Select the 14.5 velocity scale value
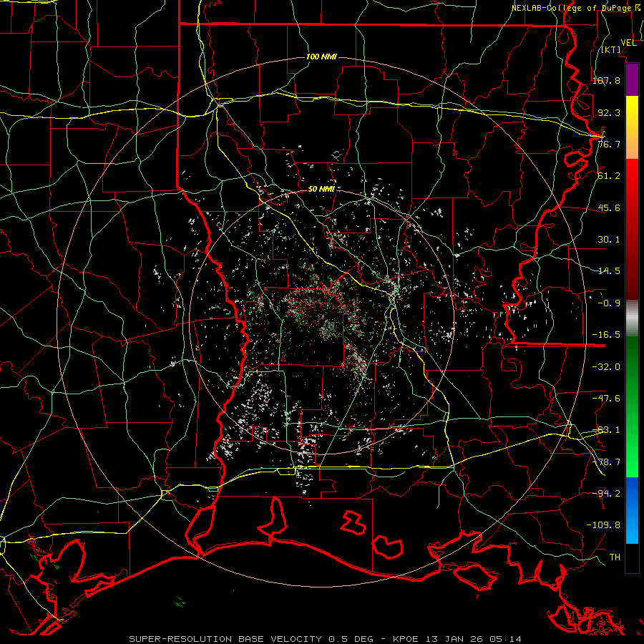644x644 pixels. coord(609,271)
